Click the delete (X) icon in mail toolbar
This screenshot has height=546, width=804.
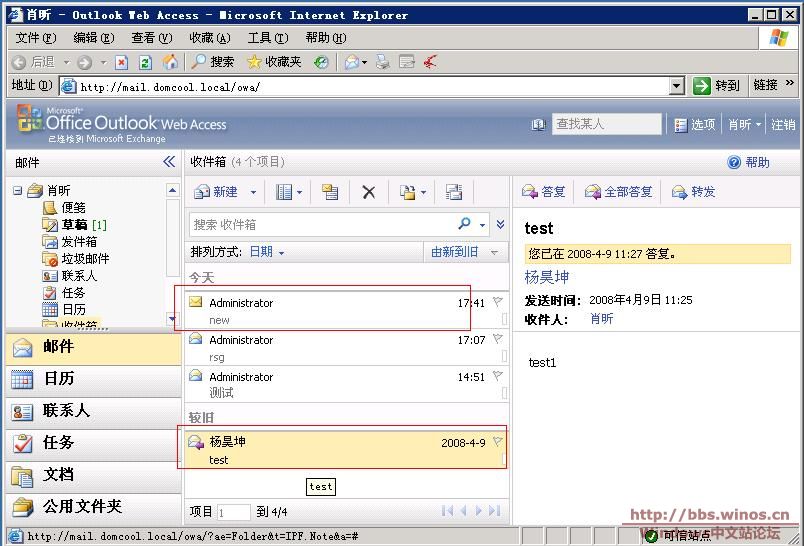[x=368, y=192]
